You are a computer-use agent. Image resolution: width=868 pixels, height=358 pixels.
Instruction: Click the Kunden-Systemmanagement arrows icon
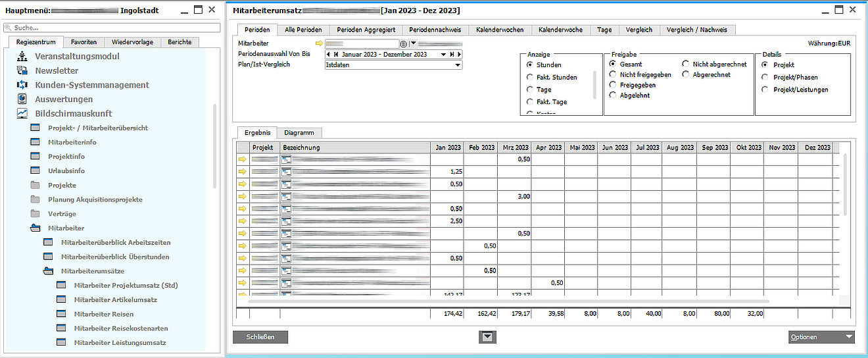(x=22, y=85)
